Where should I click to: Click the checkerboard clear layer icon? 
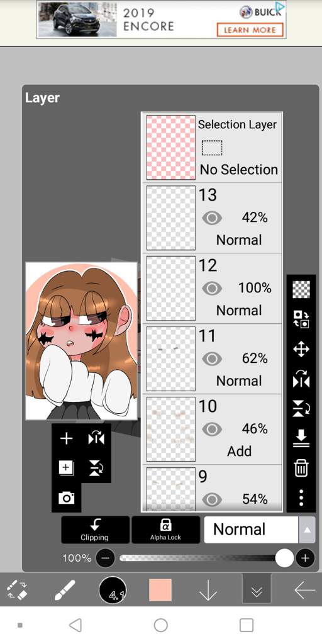point(301,289)
